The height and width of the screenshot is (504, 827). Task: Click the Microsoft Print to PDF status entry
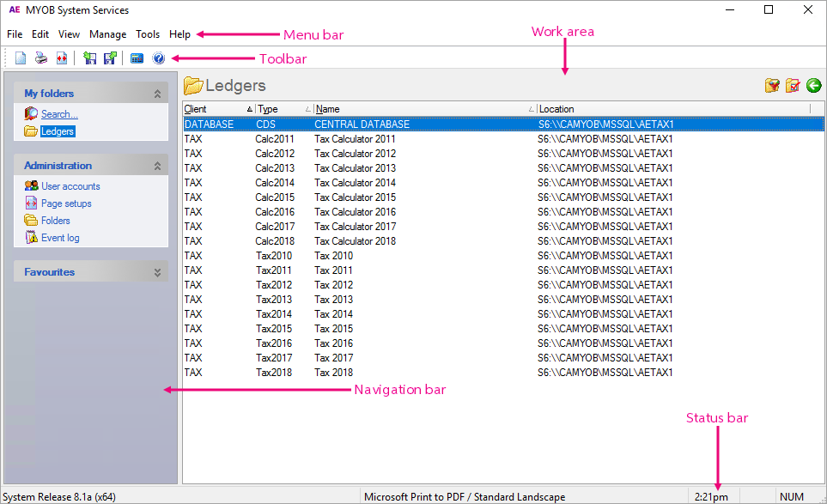tap(464, 496)
